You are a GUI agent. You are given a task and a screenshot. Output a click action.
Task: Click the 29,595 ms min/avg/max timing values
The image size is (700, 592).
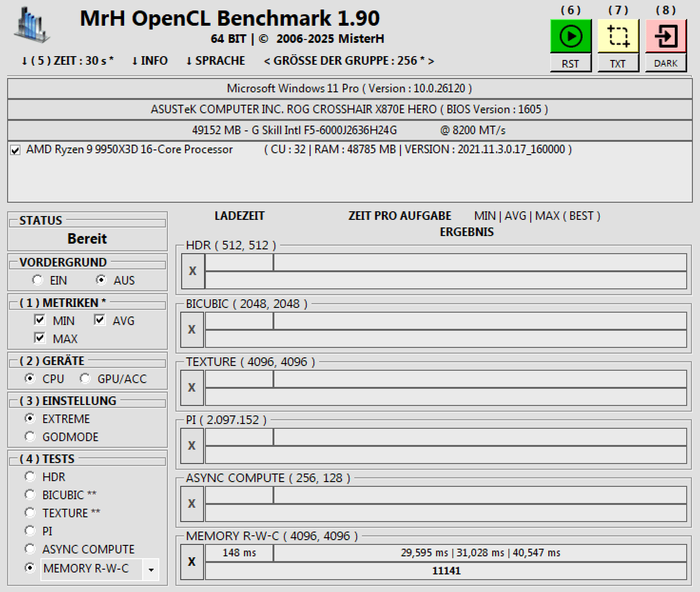pos(480,553)
